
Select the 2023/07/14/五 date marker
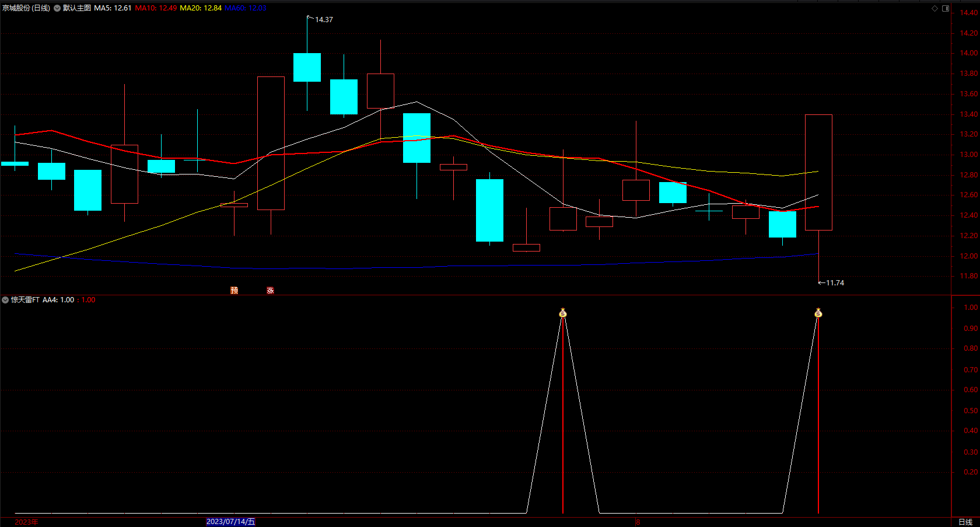pyautogui.click(x=230, y=522)
